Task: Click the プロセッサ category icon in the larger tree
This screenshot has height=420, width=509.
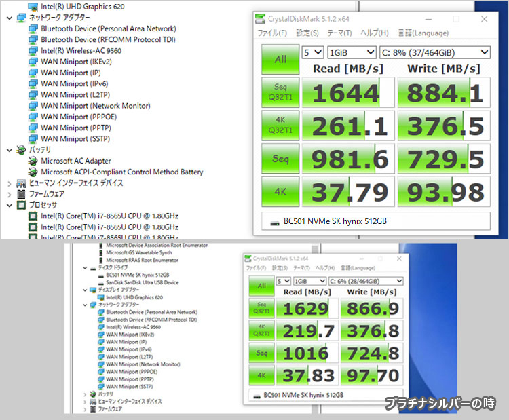Action: pos(22,205)
